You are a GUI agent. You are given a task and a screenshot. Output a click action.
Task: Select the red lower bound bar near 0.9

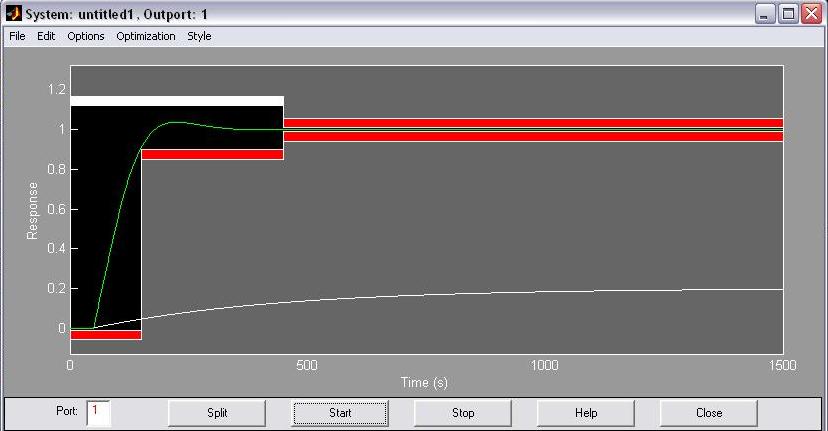pos(213,154)
